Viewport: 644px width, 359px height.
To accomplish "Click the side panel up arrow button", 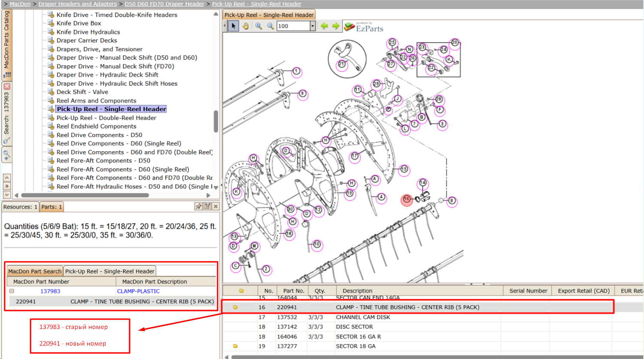I will coord(7,178).
